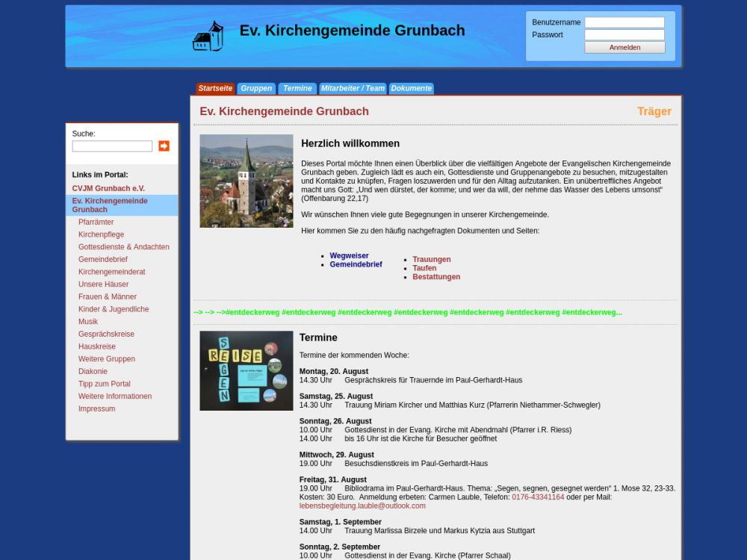Click the Passwort input field
Viewport: 747px width, 560px height.
[x=624, y=35]
